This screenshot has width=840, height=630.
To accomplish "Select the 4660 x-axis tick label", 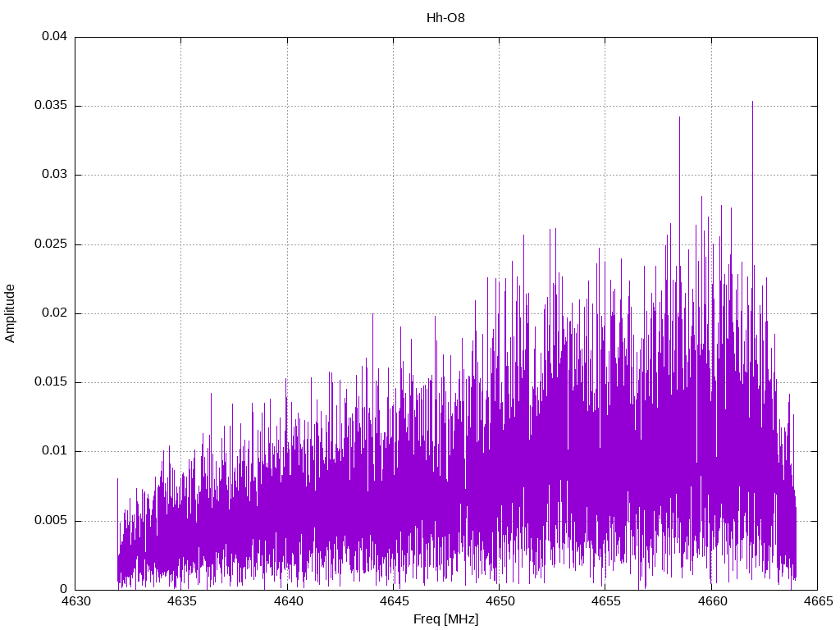I will (710, 601).
